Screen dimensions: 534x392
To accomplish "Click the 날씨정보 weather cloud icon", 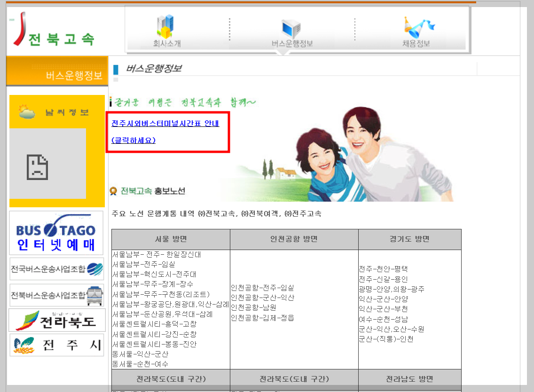I will [27, 112].
